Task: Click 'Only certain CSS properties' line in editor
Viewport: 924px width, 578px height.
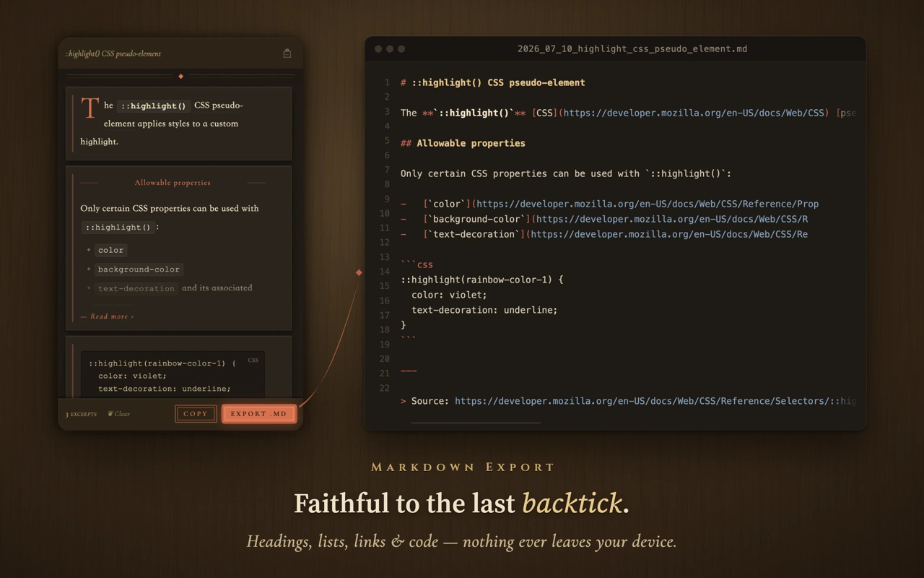Action: tap(566, 173)
